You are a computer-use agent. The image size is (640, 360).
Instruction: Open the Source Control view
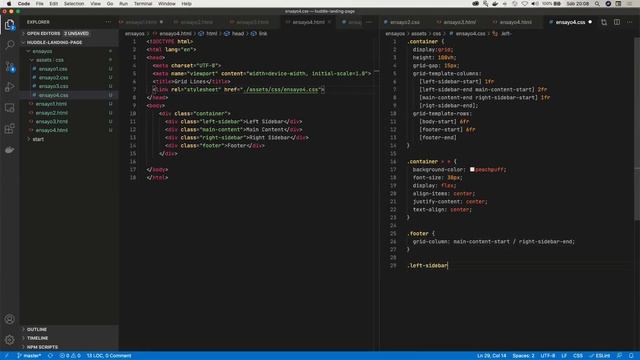pos(10,66)
